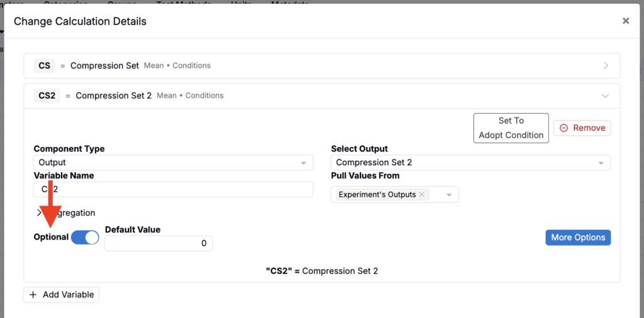
Task: Click the plus icon on Add Variable
Action: click(x=33, y=295)
